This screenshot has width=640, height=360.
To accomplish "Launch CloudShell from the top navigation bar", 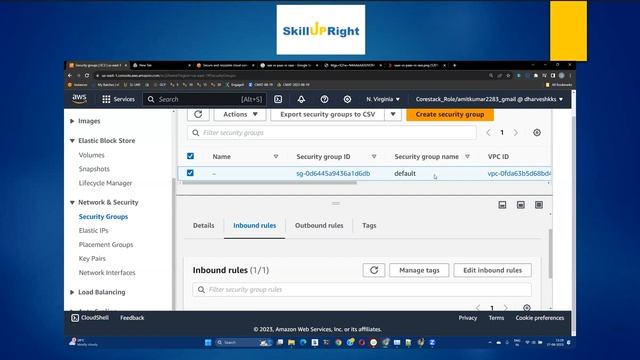I will click(x=278, y=99).
